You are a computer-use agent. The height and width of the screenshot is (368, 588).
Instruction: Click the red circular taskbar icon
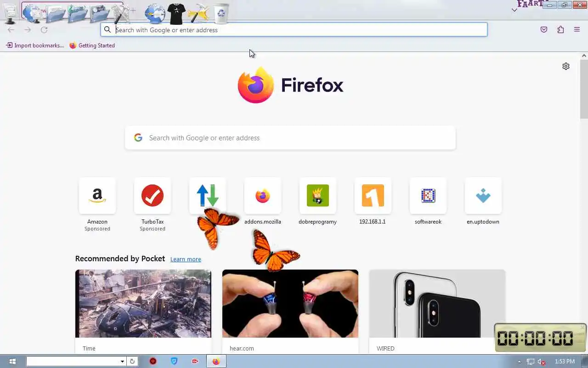[153, 362]
